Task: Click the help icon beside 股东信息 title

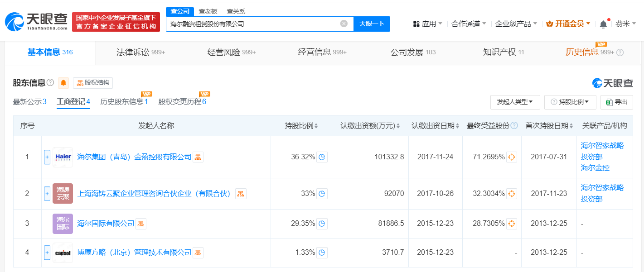Action: click(50, 83)
